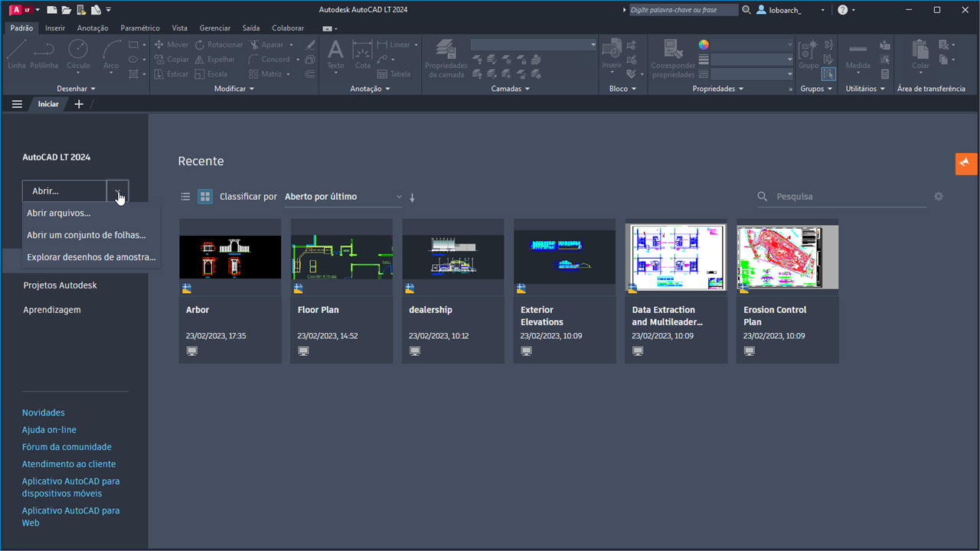Select the Arco tool
The image size is (980, 551).
(111, 55)
